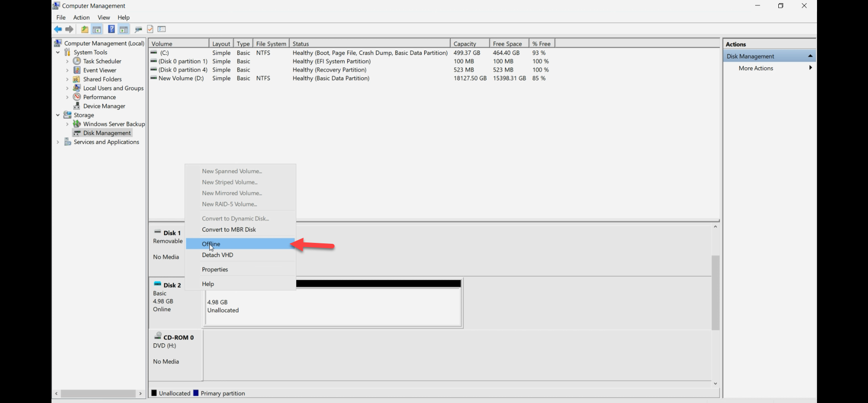Click the Disk 2 drive icon
Image resolution: width=868 pixels, height=403 pixels.
157,283
